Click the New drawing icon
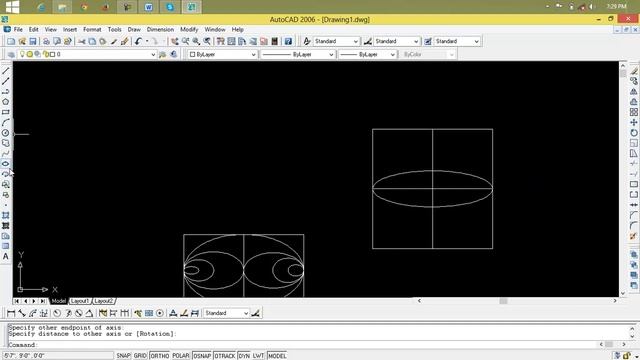Screen dimensions: 640x360 [11, 41]
